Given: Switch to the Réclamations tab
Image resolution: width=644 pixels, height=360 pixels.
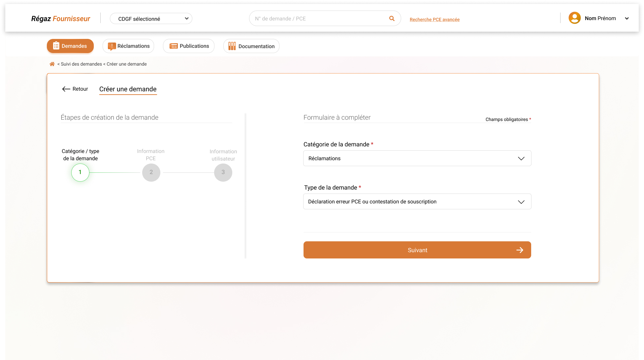Looking at the screenshot, I should pyautogui.click(x=129, y=46).
